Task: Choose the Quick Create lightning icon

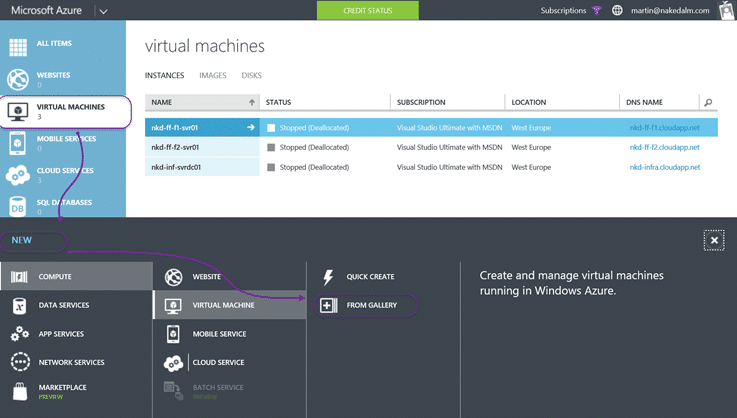Action: [328, 277]
